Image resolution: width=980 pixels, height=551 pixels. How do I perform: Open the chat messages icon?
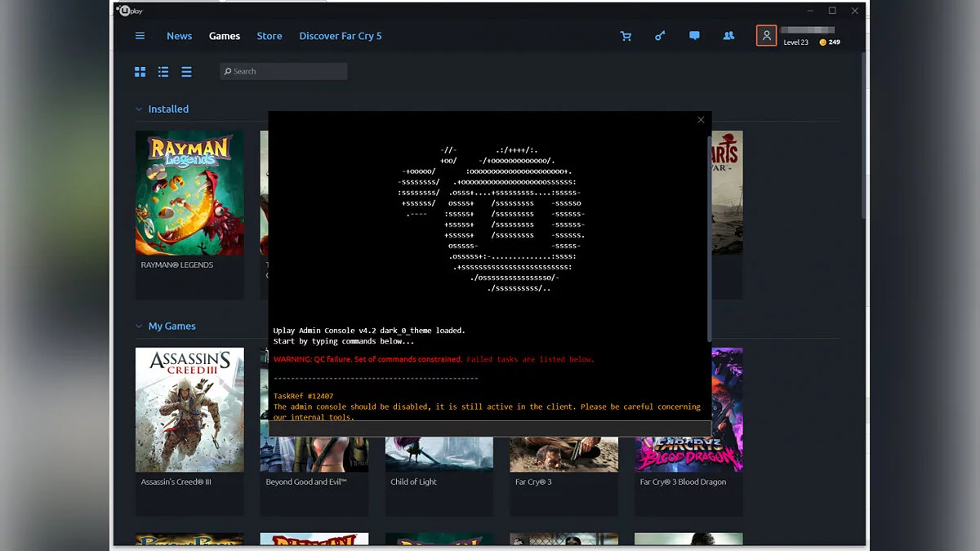point(694,36)
